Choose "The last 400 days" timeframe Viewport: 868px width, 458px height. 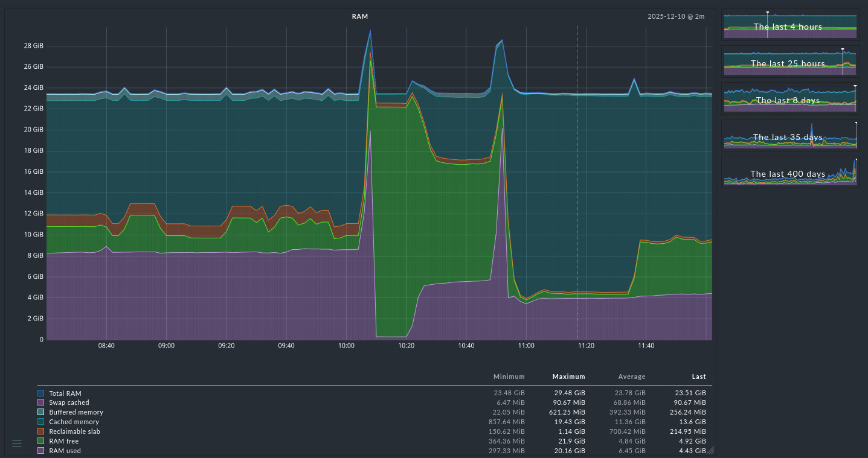(x=790, y=173)
